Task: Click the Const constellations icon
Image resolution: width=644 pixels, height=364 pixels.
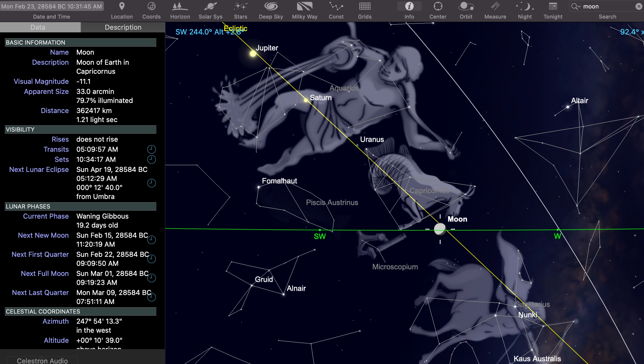Action: pos(336,6)
